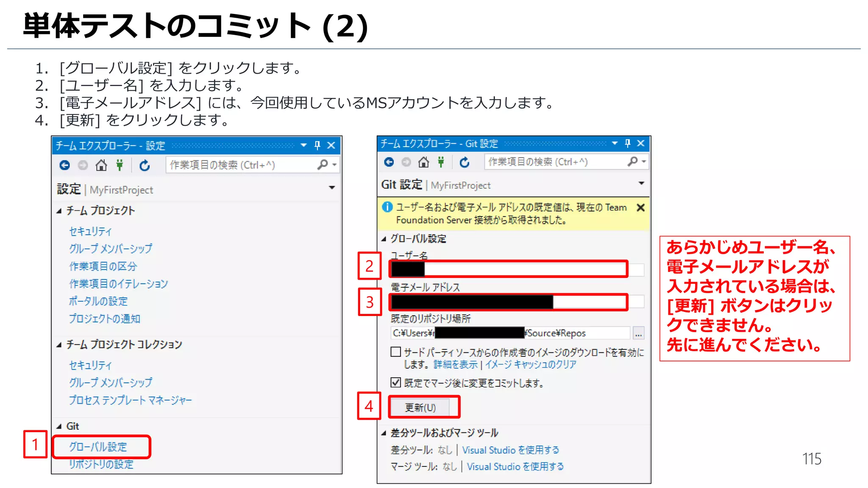Open the window position menu in the Settings title bar
Image resolution: width=868 pixels, height=488 pixels.
pyautogui.click(x=303, y=145)
